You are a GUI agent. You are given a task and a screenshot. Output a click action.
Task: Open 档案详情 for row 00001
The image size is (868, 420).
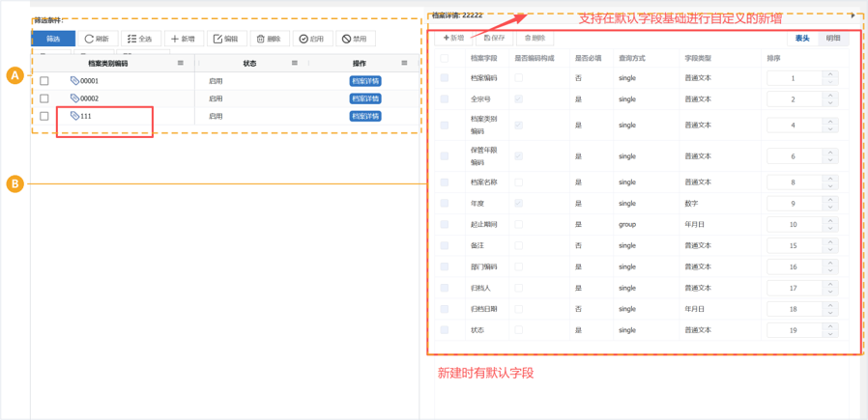pyautogui.click(x=365, y=81)
